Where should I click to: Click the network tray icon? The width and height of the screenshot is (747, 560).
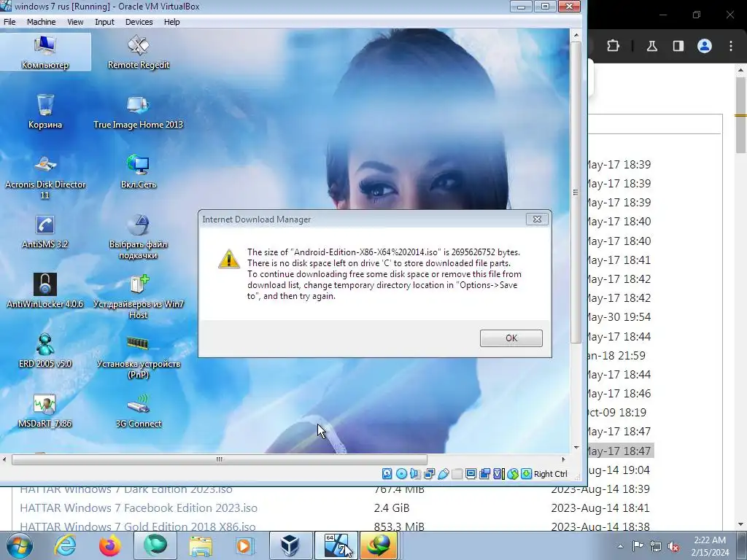pyautogui.click(x=656, y=546)
